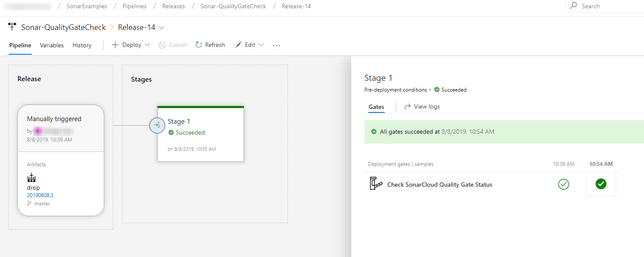Open the Edit dropdown arrow
The height and width of the screenshot is (257, 644).
pos(261,45)
